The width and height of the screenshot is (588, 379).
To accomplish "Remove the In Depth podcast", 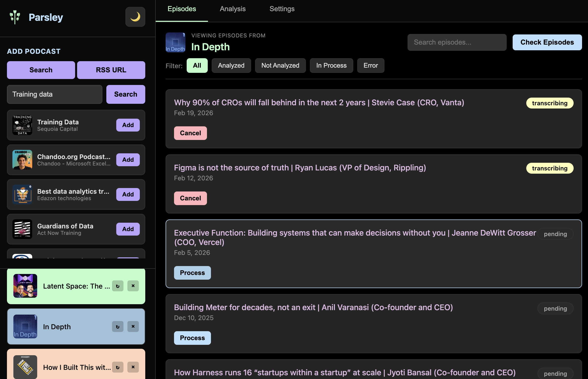I will [x=133, y=326].
